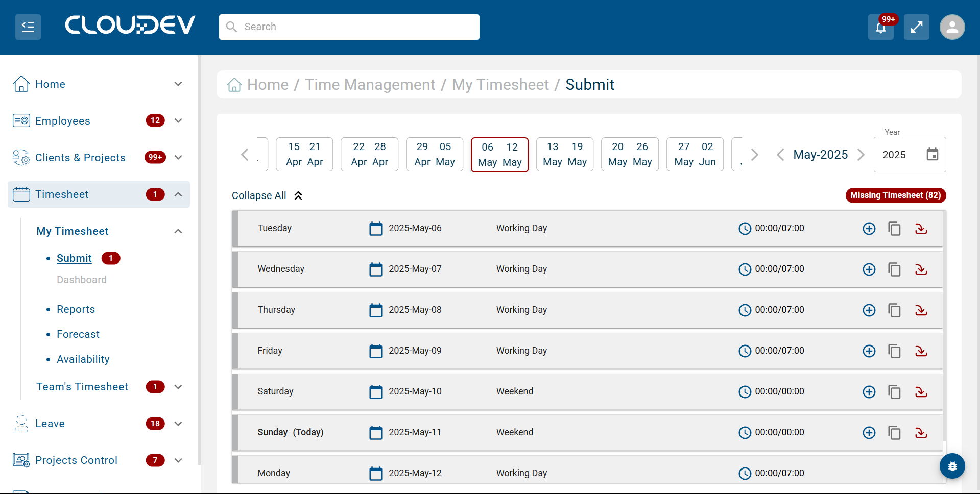Select the 29 Apr – 05 May week tab
The image size is (980, 494).
click(x=435, y=154)
